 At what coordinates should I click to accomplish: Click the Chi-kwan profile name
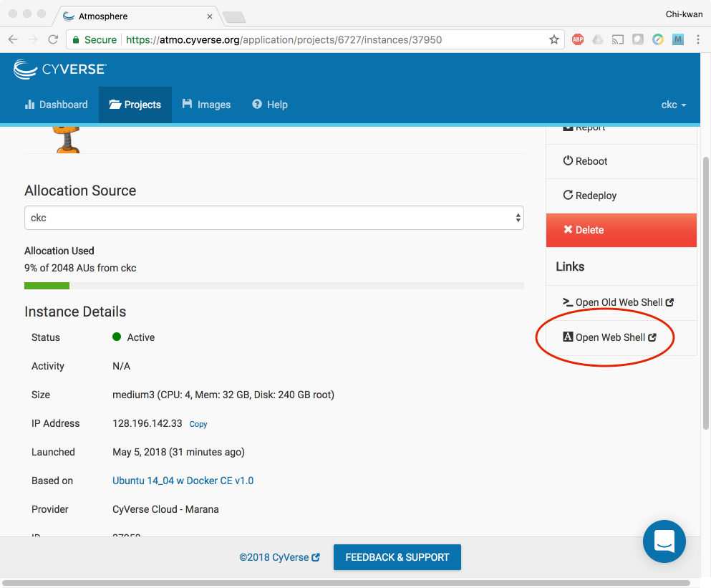tap(684, 14)
